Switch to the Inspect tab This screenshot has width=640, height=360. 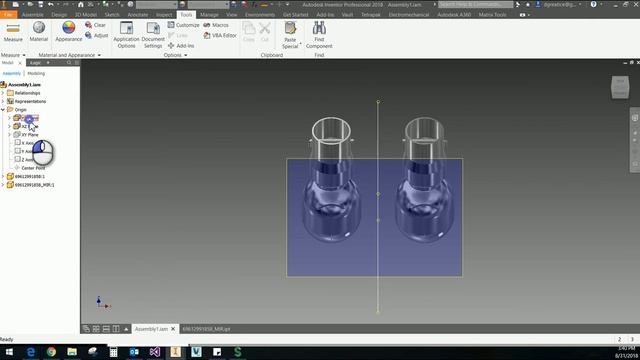pos(164,15)
